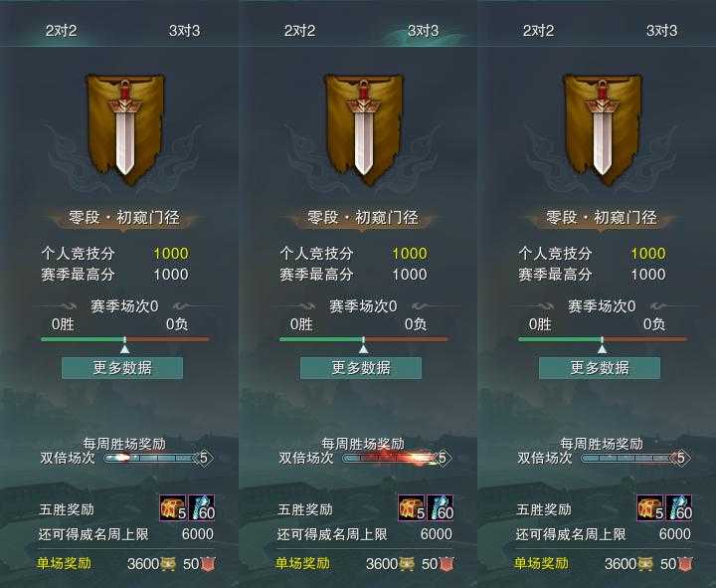Click blue gem 60 reward icon in middle panel
Image resolution: width=716 pixels, height=588 pixels.
click(x=440, y=507)
